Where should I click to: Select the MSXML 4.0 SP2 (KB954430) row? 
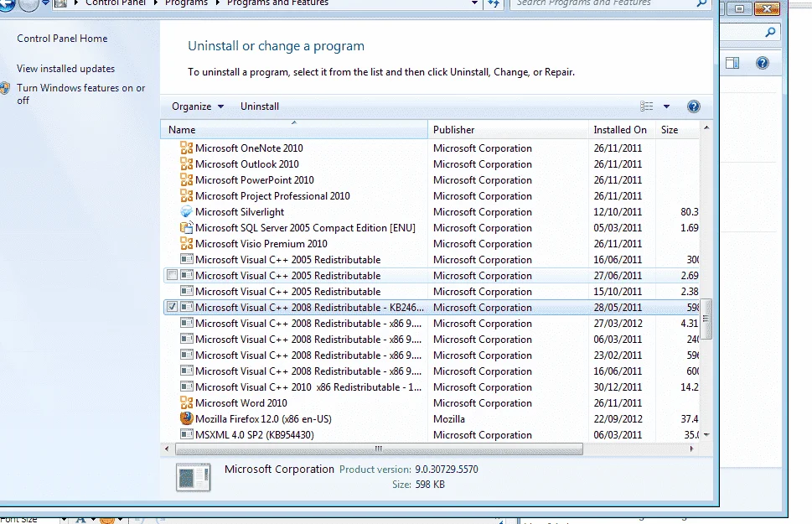[432, 435]
